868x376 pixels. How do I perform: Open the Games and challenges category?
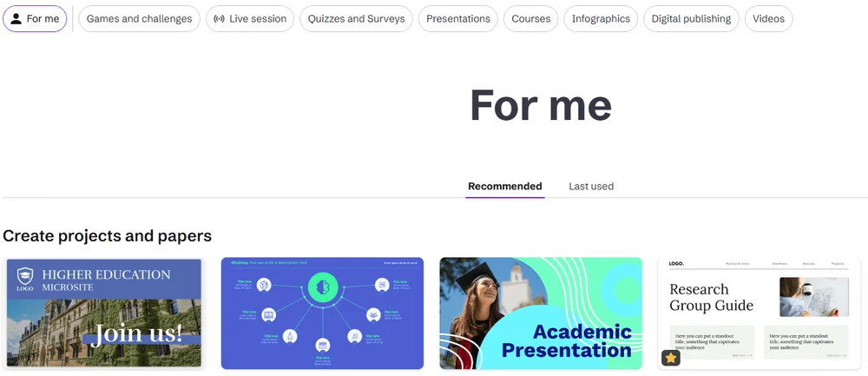139,18
